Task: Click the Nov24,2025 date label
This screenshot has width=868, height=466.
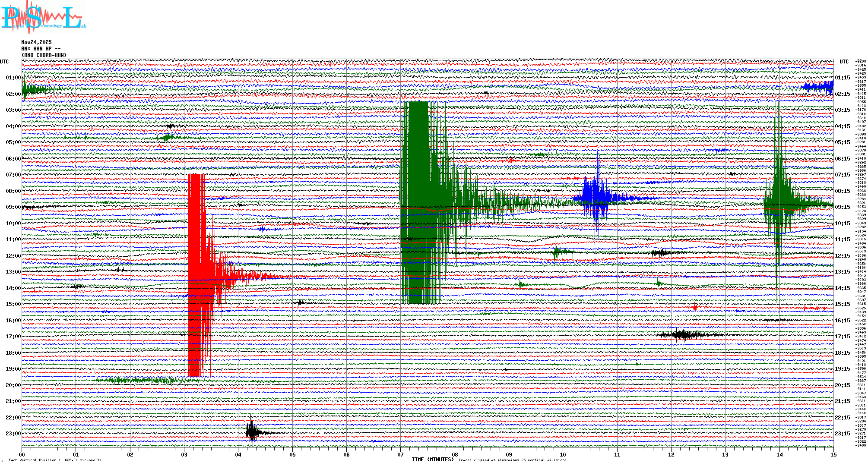Action: (36, 42)
